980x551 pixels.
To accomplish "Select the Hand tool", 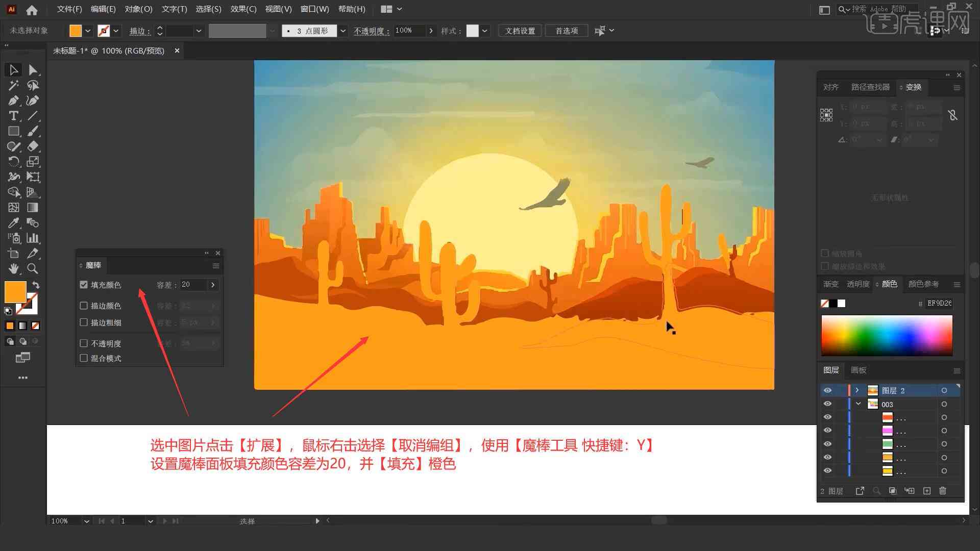I will [x=12, y=268].
